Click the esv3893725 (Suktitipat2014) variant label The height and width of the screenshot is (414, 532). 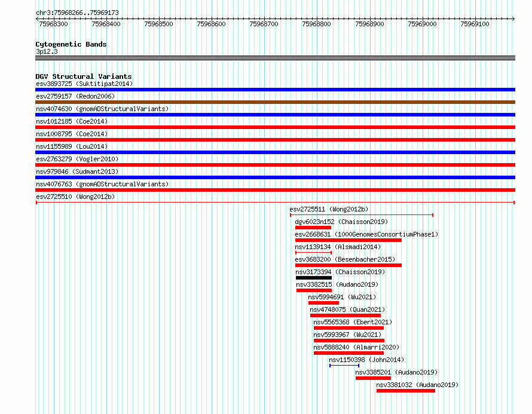point(84,84)
